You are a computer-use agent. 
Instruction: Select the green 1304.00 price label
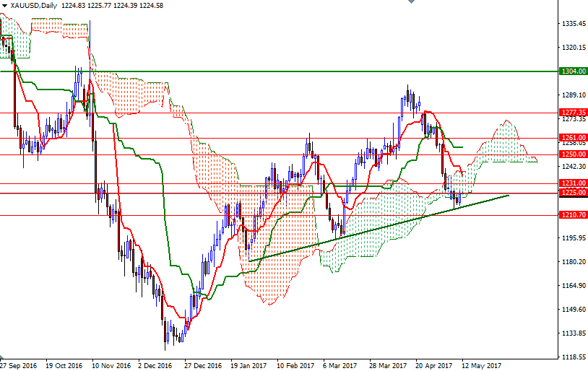573,71
